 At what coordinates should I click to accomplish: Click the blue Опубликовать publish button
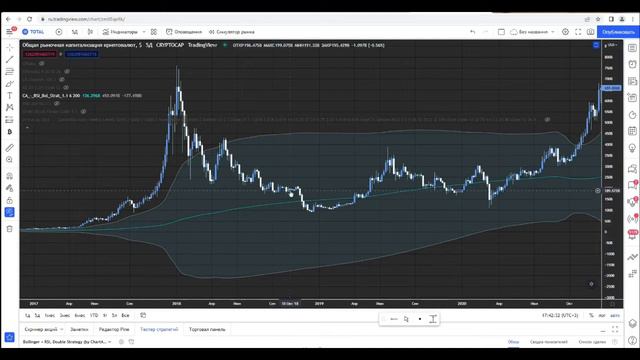(x=618, y=32)
